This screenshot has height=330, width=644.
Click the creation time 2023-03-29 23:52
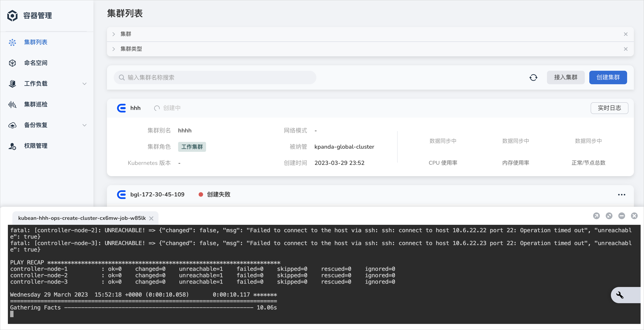pyautogui.click(x=339, y=163)
